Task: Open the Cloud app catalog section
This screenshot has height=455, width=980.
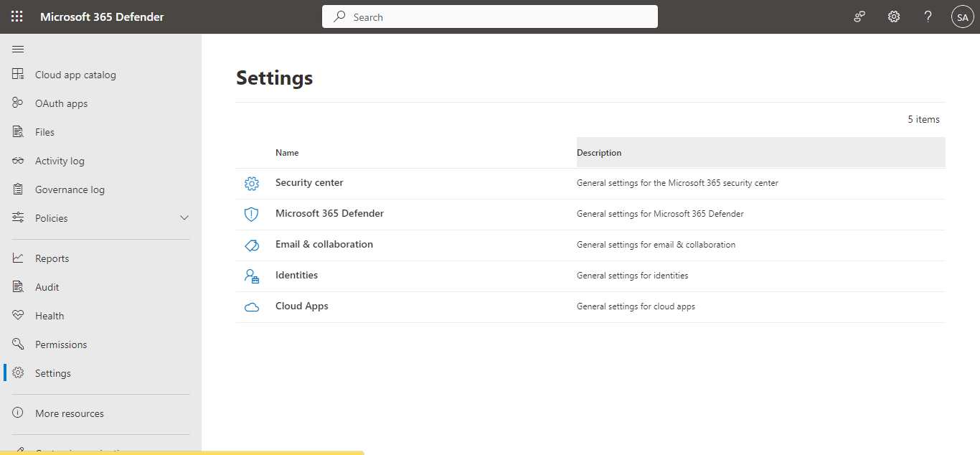Action: point(77,74)
